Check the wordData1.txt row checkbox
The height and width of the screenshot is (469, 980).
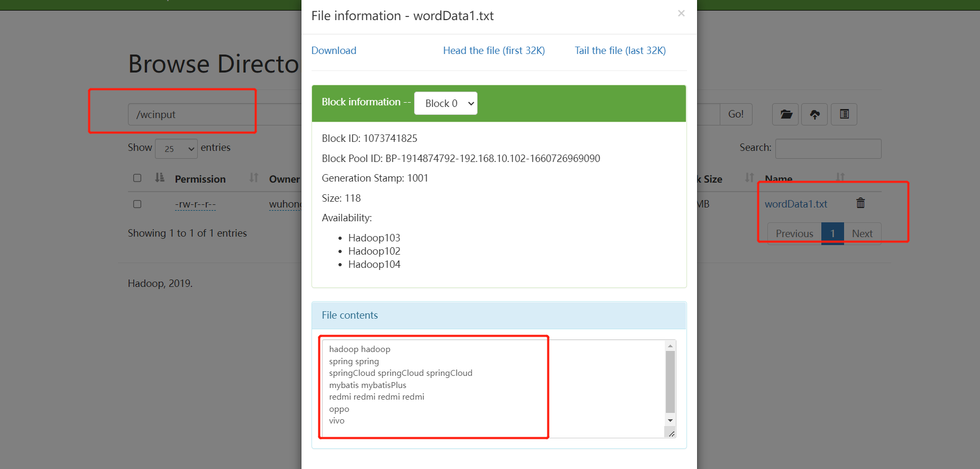coord(138,204)
